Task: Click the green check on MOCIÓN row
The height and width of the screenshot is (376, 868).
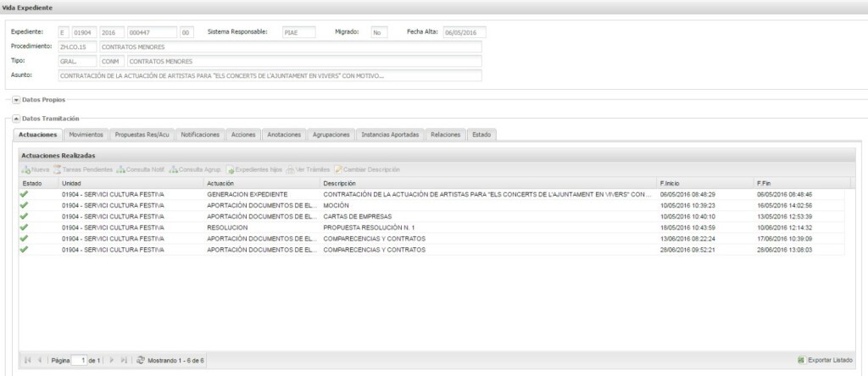Action: pos(23,205)
